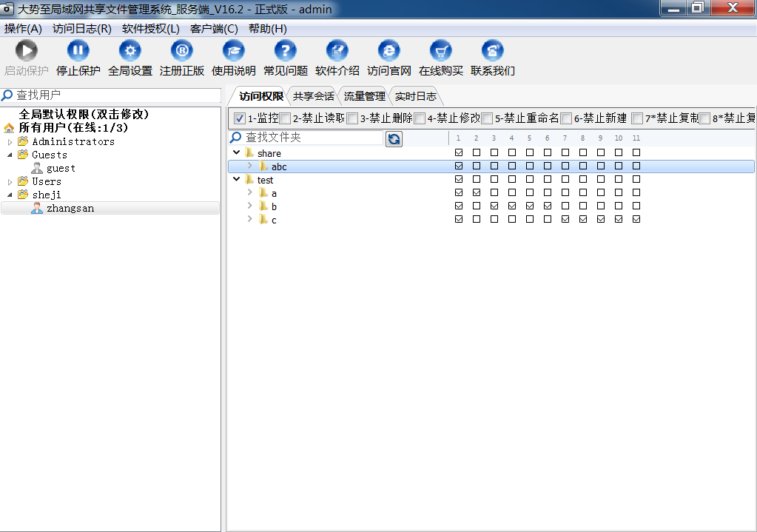This screenshot has height=532, width=757.
Task: Open 软件介绍 toolbar icon
Action: pos(337,50)
